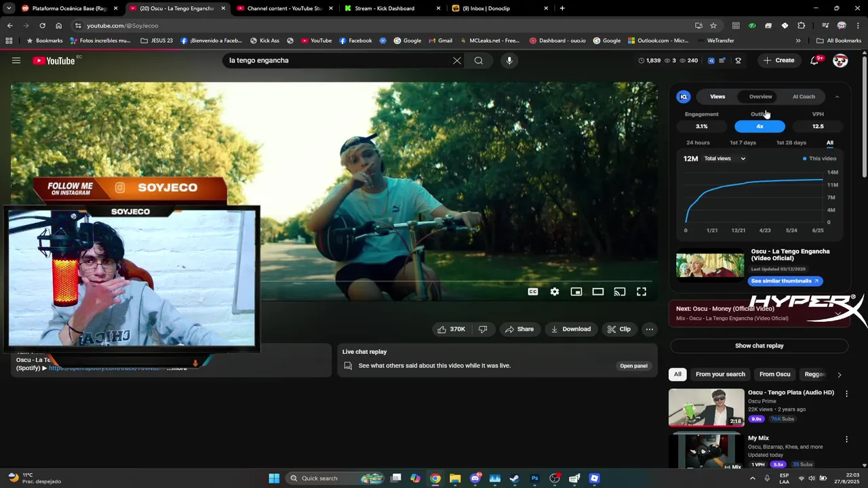Share the video
Viewport: 868px width, 488px height.
click(x=519, y=329)
